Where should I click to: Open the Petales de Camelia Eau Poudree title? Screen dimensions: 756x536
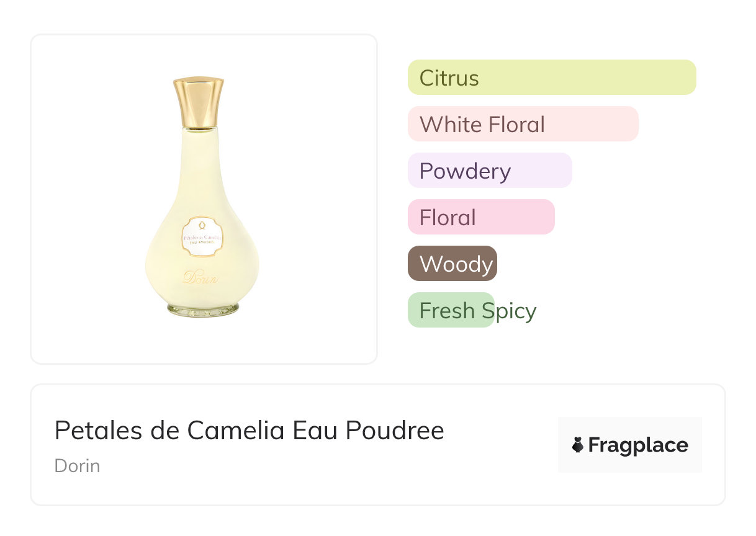[249, 431]
